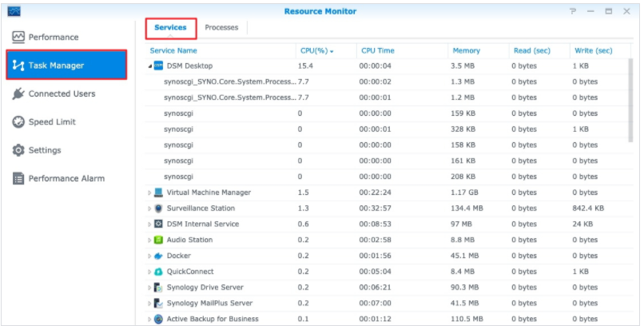
Task: Sort by the Memory column header
Action: 466,50
